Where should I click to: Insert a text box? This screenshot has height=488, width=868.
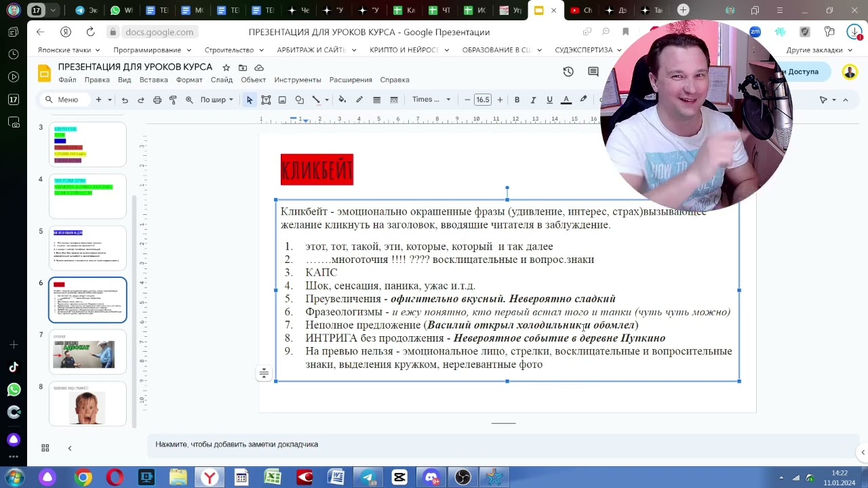(x=266, y=100)
